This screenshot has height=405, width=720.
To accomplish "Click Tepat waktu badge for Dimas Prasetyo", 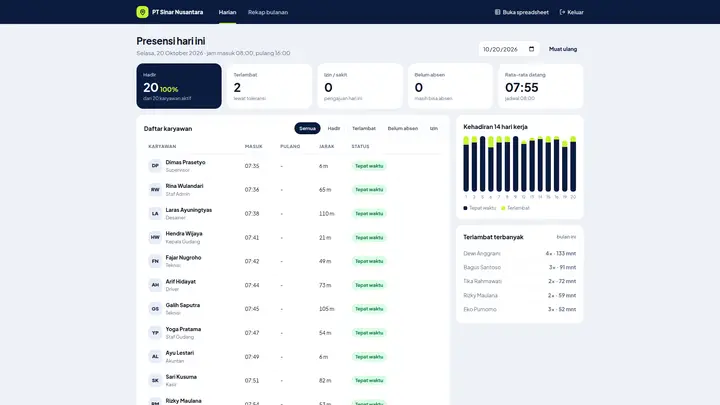I will (x=369, y=166).
